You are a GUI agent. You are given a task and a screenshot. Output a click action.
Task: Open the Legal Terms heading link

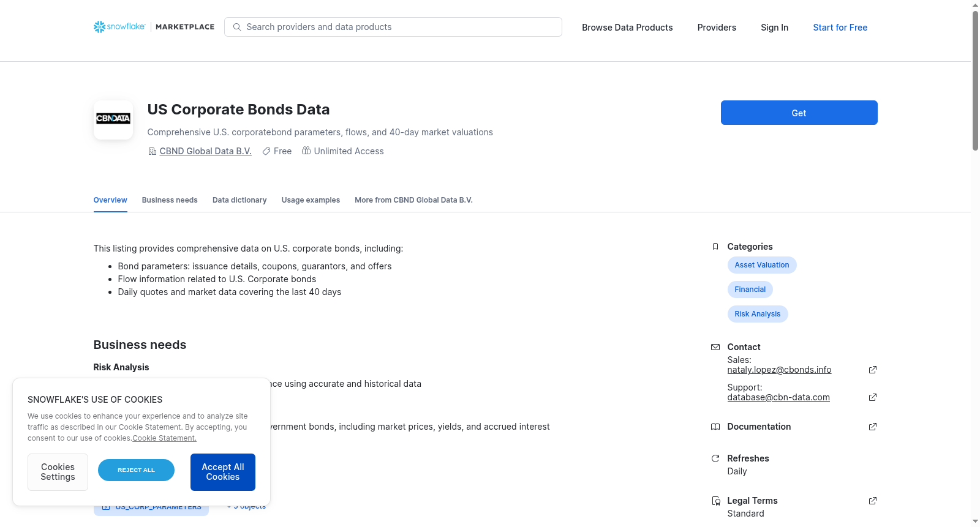pos(752,501)
